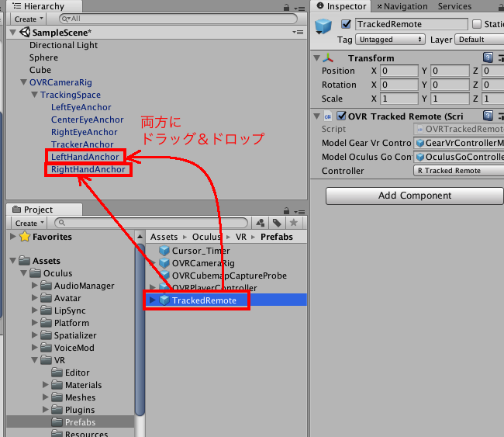Disable the OVR Tracked Remote script checkbox
Screen dimensions: 504x437
coord(341,116)
